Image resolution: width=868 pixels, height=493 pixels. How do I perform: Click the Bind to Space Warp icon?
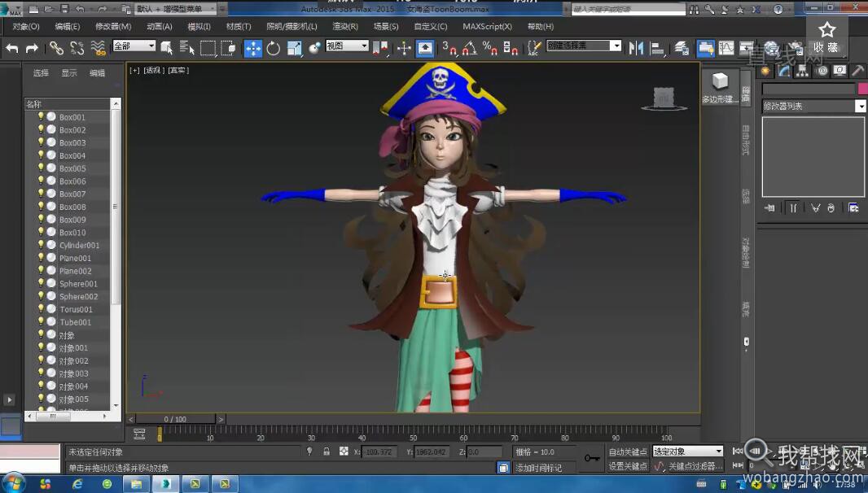tap(98, 48)
